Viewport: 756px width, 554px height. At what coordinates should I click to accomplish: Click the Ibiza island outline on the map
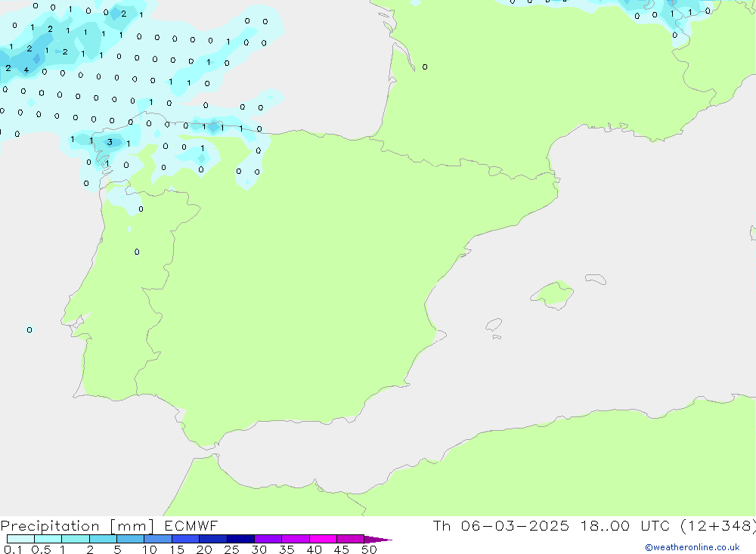494,324
